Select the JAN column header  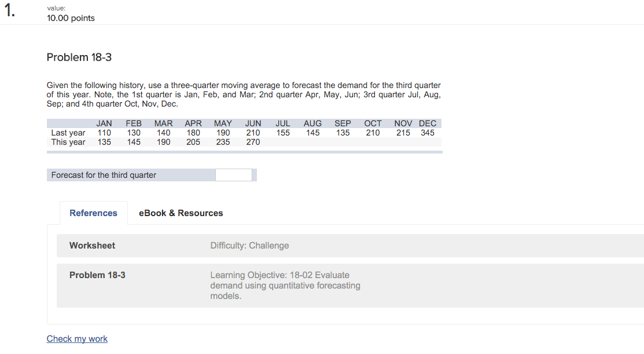pyautogui.click(x=104, y=123)
